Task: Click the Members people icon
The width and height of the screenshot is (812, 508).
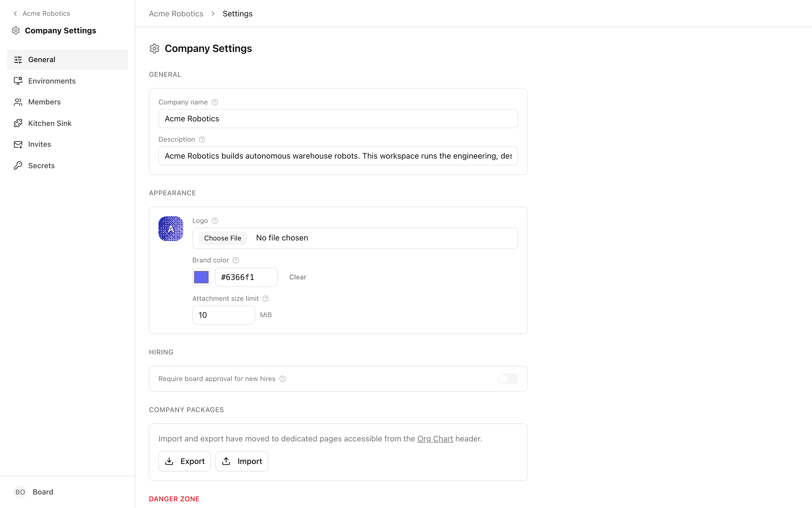Action: pos(18,102)
